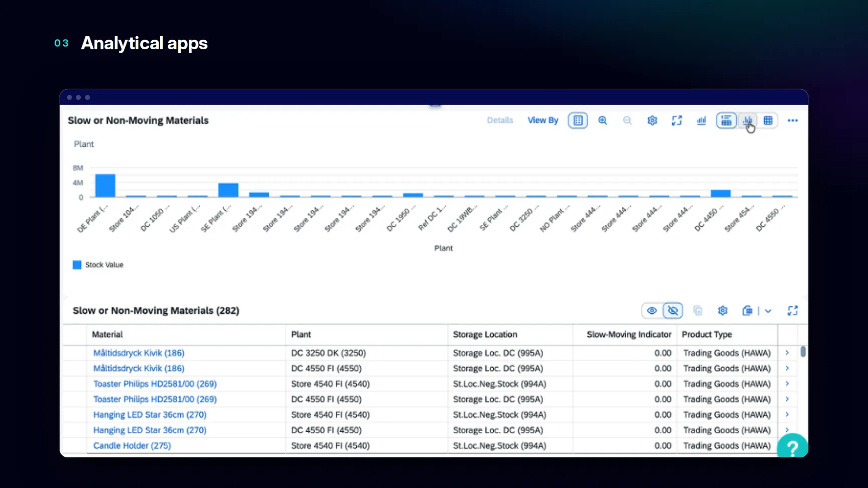Viewport: 868px width, 488px height.
Task: Open chart settings gear icon
Action: pos(652,120)
